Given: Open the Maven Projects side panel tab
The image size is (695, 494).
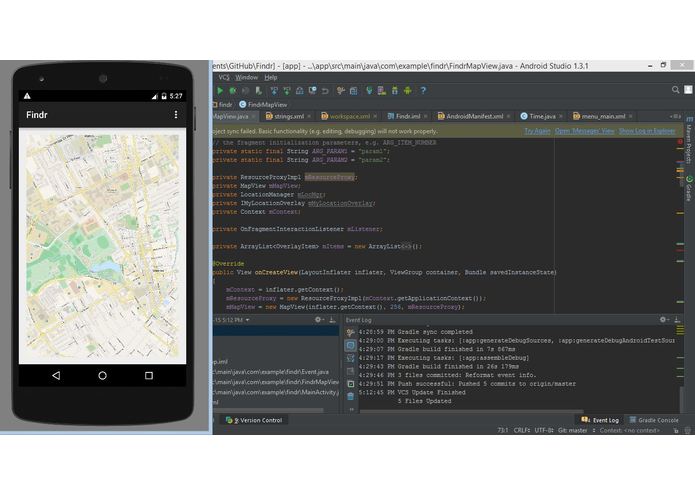Looking at the screenshot, I should click(x=689, y=140).
